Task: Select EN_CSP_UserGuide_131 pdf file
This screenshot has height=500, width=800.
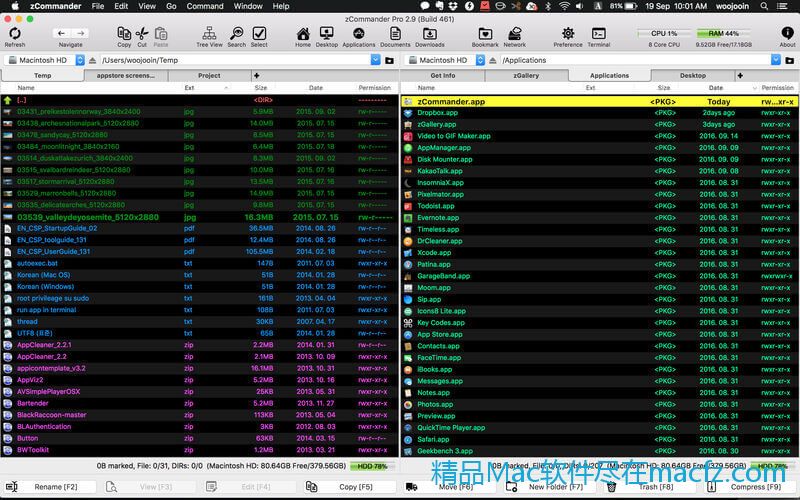Action: pyautogui.click(x=199, y=252)
